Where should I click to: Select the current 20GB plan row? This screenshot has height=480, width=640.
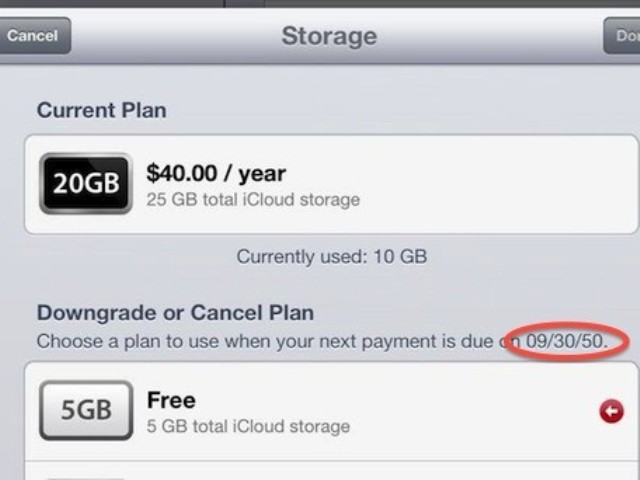331,184
